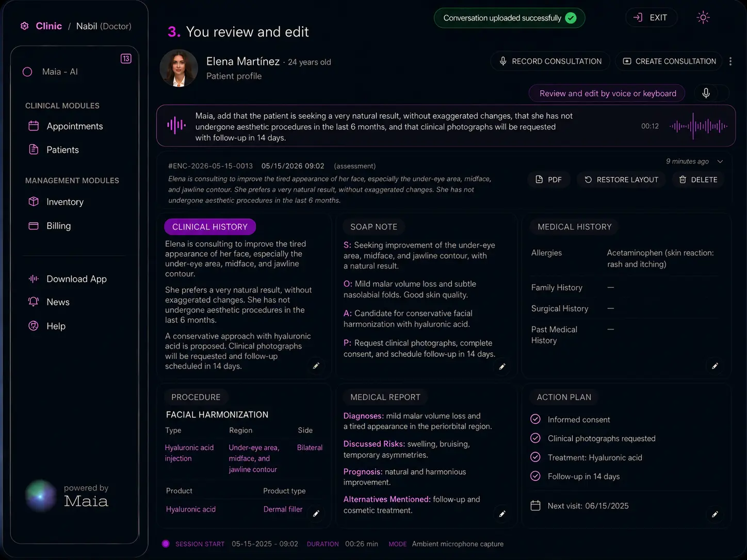Click pencil icon in SOAP Note card
The image size is (747, 560).
[502, 366]
